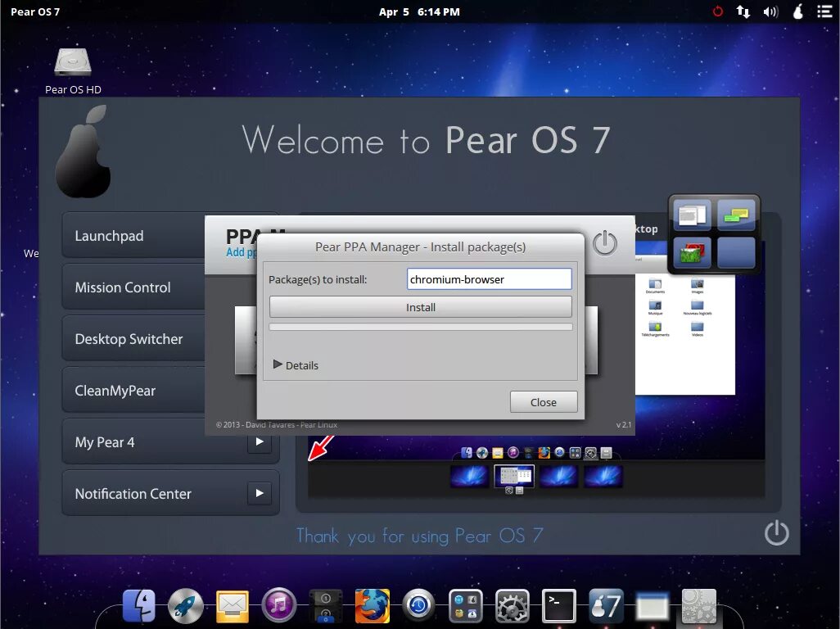Click the welcome window power icon
This screenshot has width=840, height=629.
[776, 533]
